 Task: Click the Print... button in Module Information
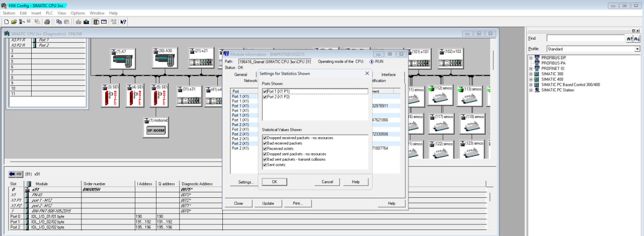[x=298, y=203]
